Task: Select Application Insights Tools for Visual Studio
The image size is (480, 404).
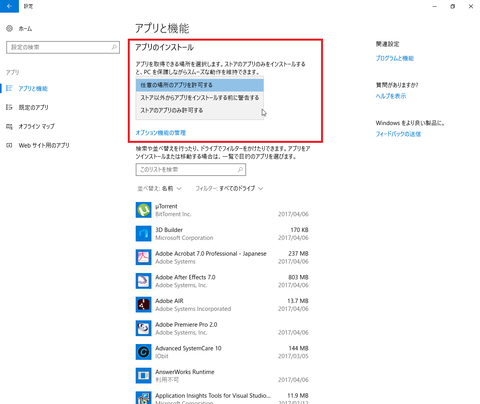Action: [213, 396]
